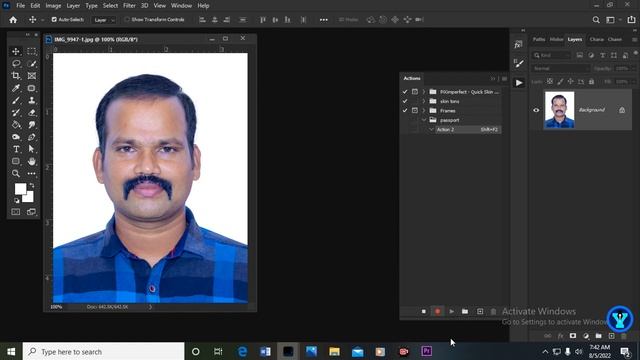Open the share image icon
Screen dimensions: 640x360
click(631, 20)
